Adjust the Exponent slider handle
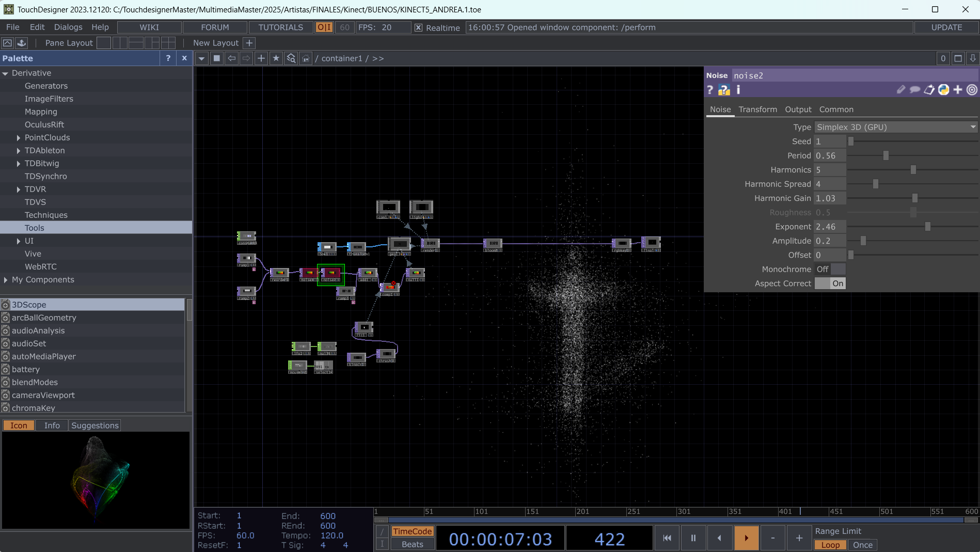This screenshot has width=980, height=552. click(927, 227)
